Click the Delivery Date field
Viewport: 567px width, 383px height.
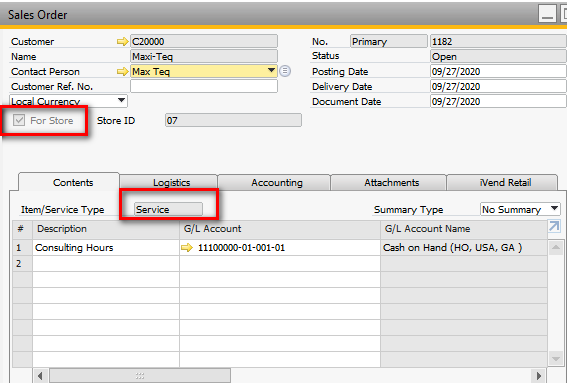[498, 86]
